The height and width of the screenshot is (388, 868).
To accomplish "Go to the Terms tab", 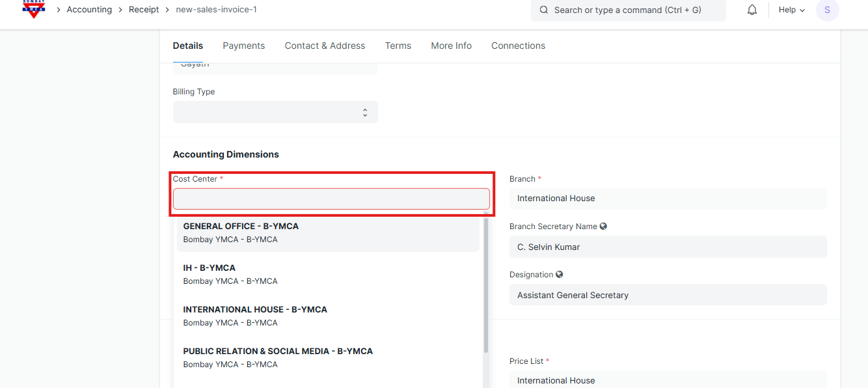I will [398, 46].
